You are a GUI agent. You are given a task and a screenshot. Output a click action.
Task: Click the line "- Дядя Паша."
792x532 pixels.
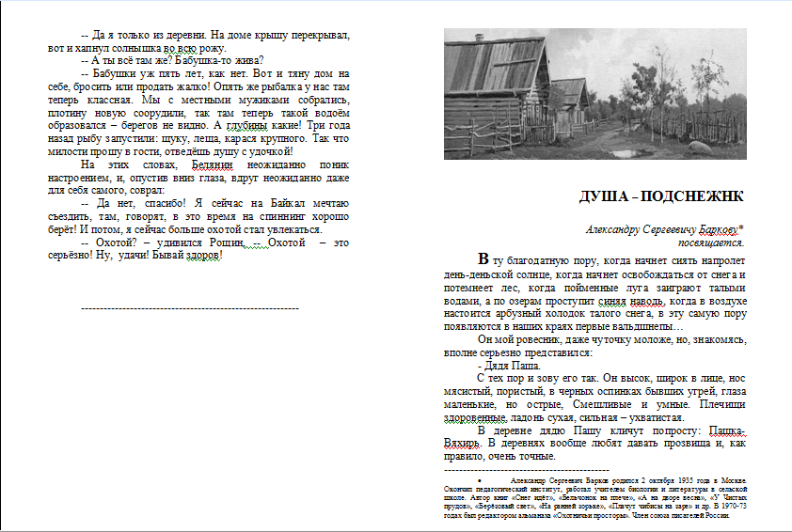pos(509,365)
